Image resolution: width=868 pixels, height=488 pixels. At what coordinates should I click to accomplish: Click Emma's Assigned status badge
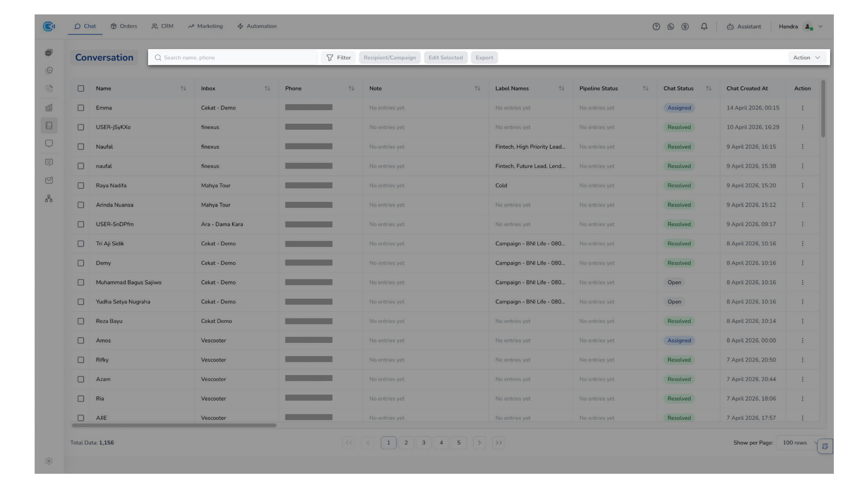pos(679,108)
